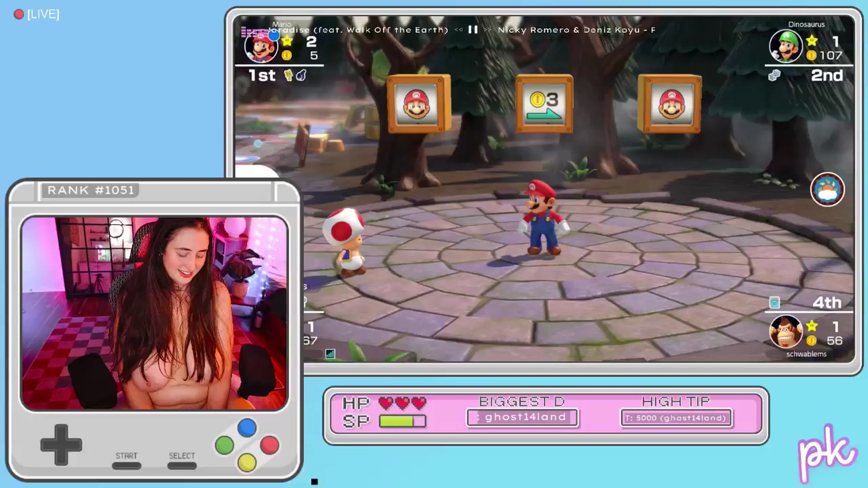Click the Nicky Romero & Deniz Koyu track title
The width and height of the screenshot is (868, 488).
tap(576, 30)
